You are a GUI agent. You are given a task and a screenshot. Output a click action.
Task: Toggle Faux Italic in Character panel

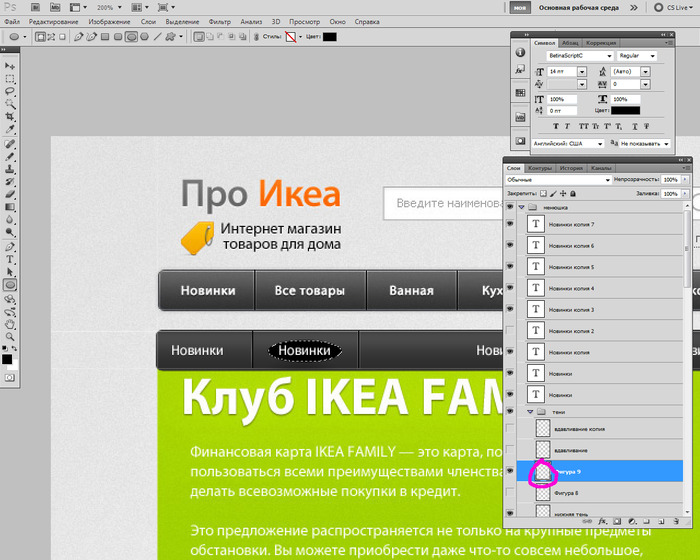567,126
